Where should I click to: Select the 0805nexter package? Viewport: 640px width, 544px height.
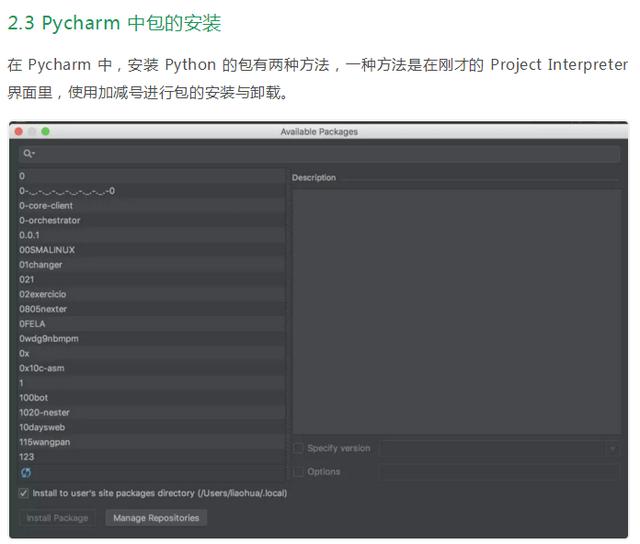click(152, 309)
